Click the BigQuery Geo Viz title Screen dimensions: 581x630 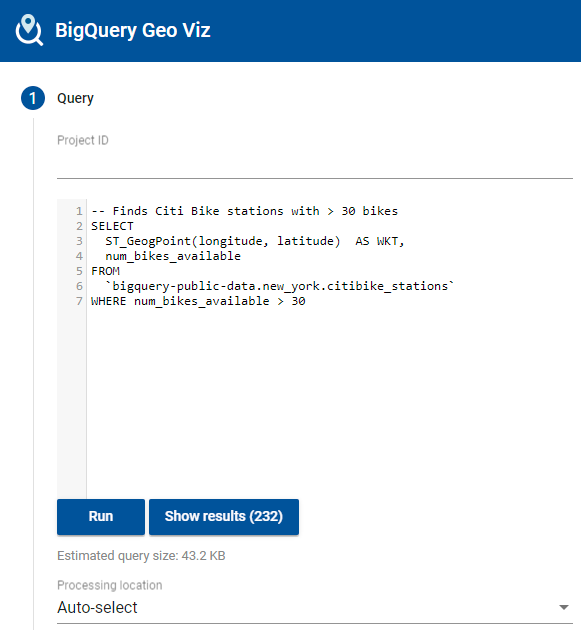[133, 30]
